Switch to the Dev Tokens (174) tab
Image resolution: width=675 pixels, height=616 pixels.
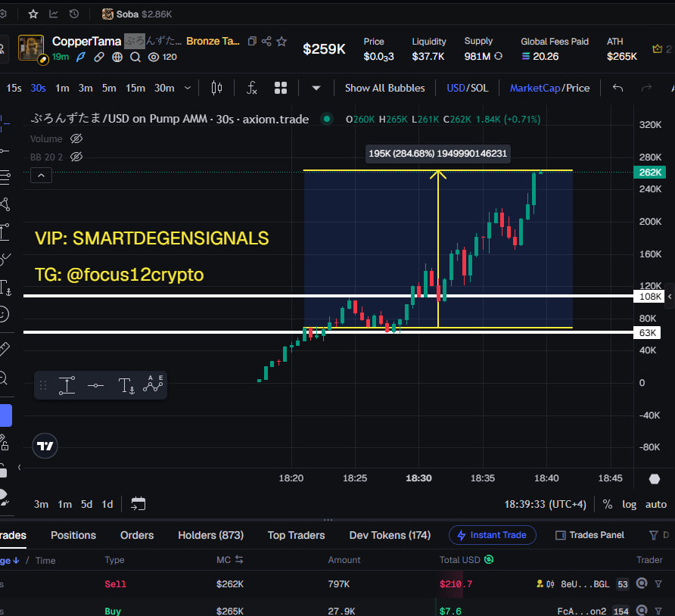390,535
